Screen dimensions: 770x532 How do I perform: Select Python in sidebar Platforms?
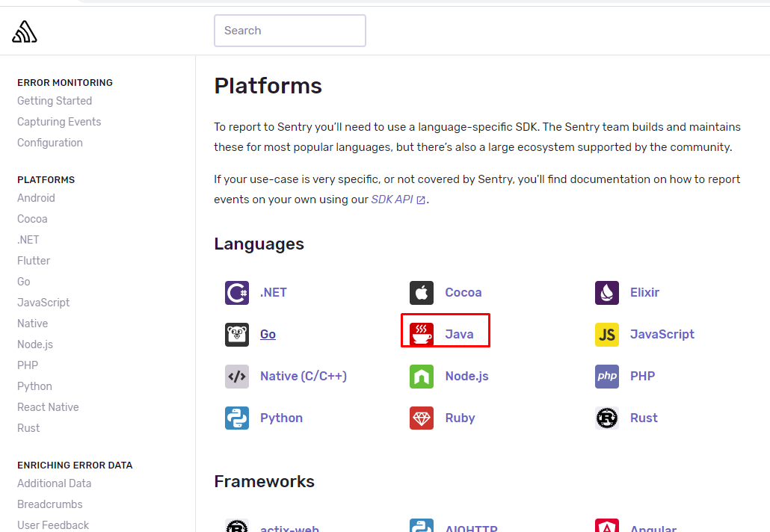pos(34,386)
